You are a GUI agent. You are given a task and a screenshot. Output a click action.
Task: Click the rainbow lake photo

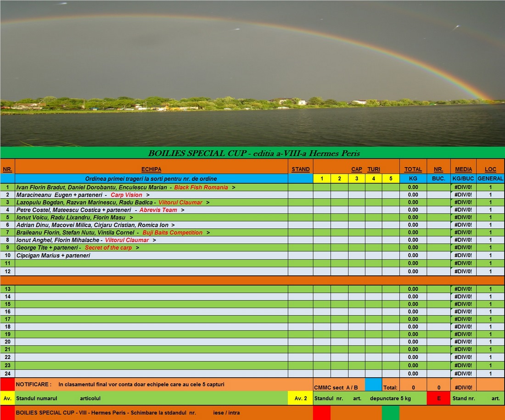coord(252,73)
